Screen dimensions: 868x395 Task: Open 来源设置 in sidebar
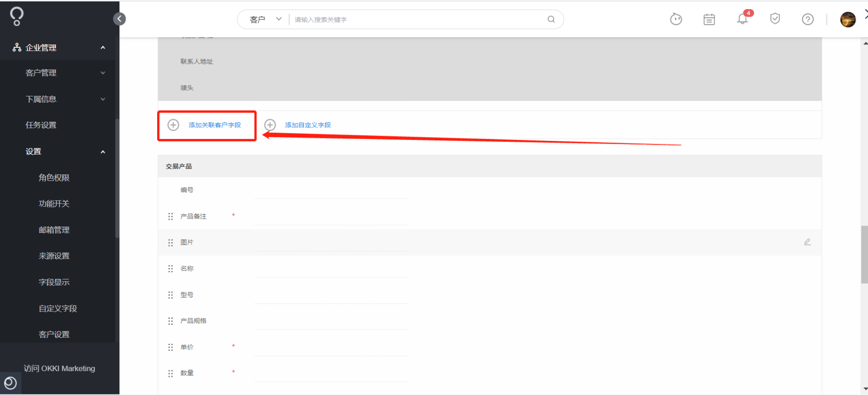pos(54,256)
